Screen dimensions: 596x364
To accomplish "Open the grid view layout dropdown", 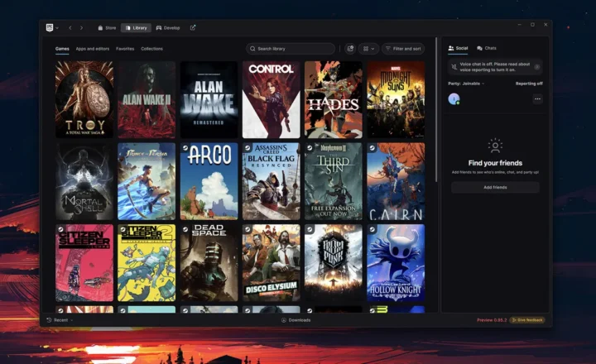I will pos(368,49).
